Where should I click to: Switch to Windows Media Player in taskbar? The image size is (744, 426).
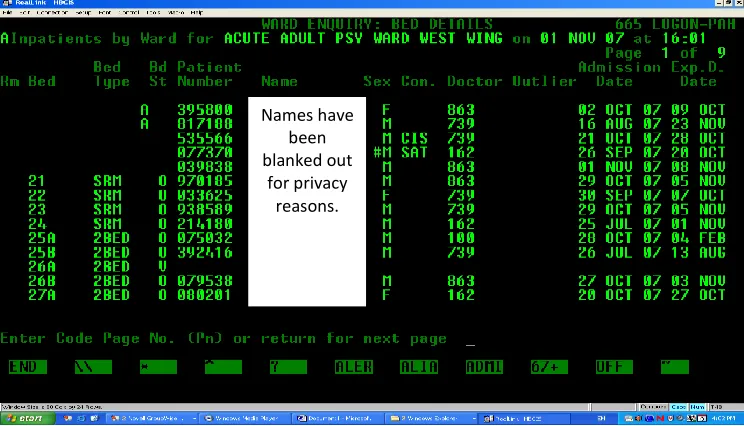246,418
